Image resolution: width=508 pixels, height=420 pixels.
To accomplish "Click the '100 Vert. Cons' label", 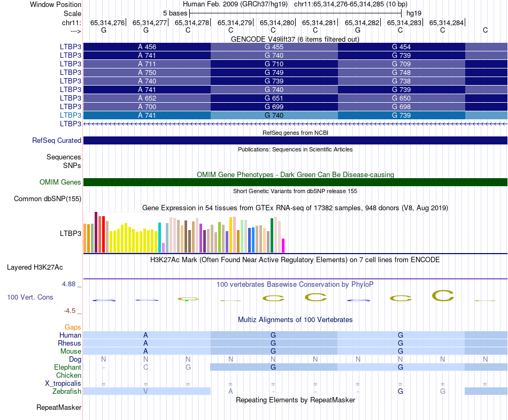I will point(30,297).
